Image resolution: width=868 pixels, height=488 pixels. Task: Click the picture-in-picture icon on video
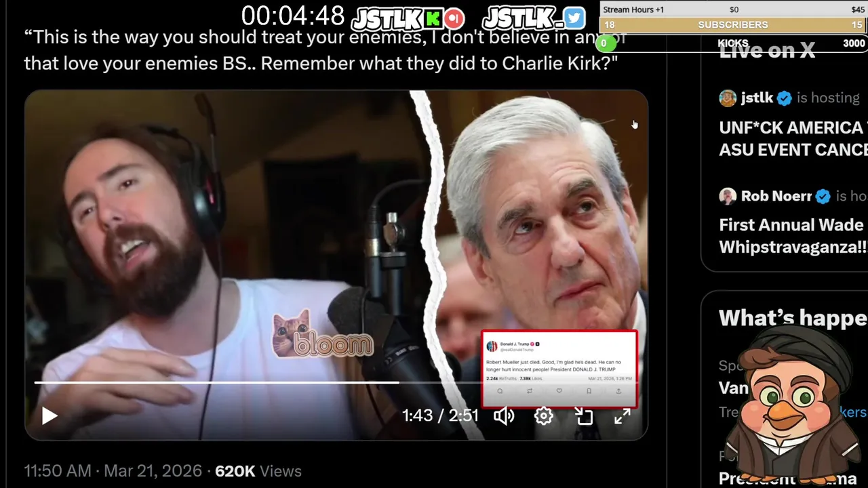(x=584, y=415)
